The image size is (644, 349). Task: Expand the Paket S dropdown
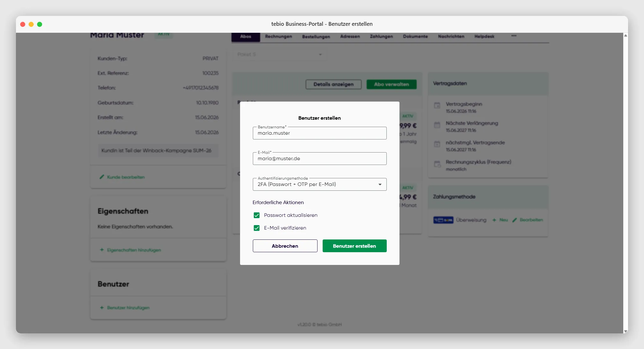pos(280,54)
